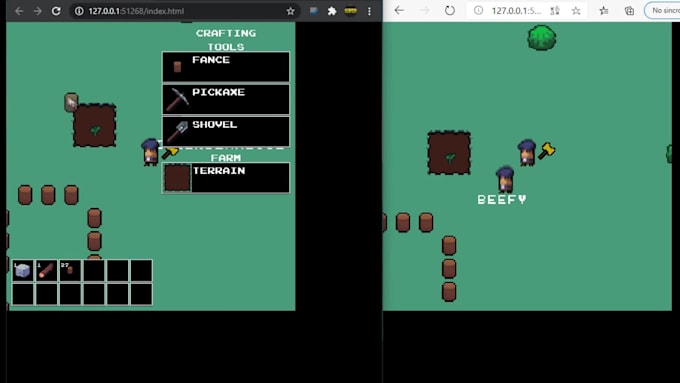Screen dimensions: 680x383
Task: Click the FARM section label
Action: click(x=226, y=157)
